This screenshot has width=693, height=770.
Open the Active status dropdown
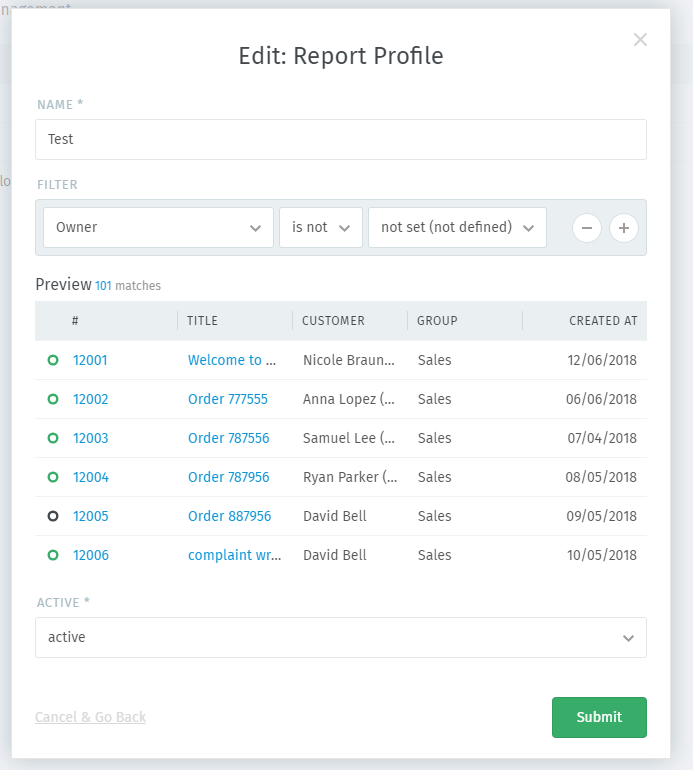point(341,637)
